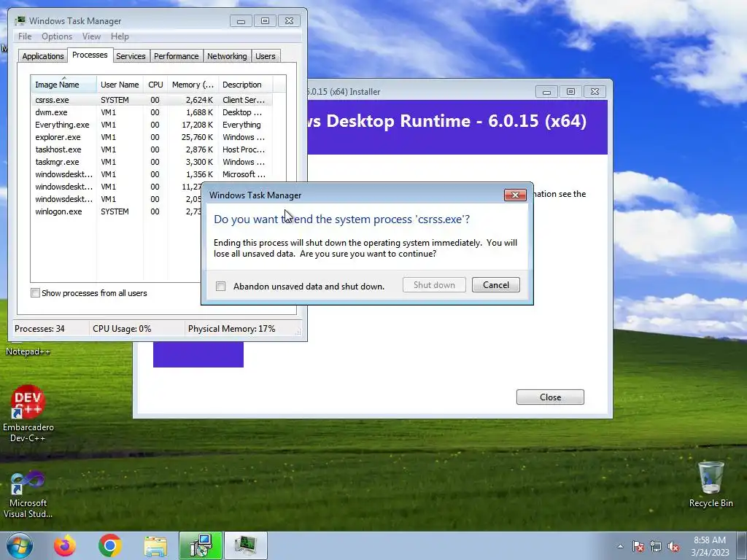Select windowsdesktop process using 1,356 K
747x560 pixels.
pos(152,174)
